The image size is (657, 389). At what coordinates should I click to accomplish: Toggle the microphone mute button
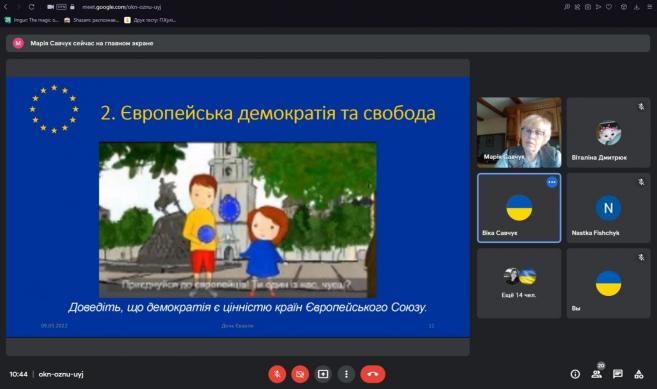tap(277, 374)
